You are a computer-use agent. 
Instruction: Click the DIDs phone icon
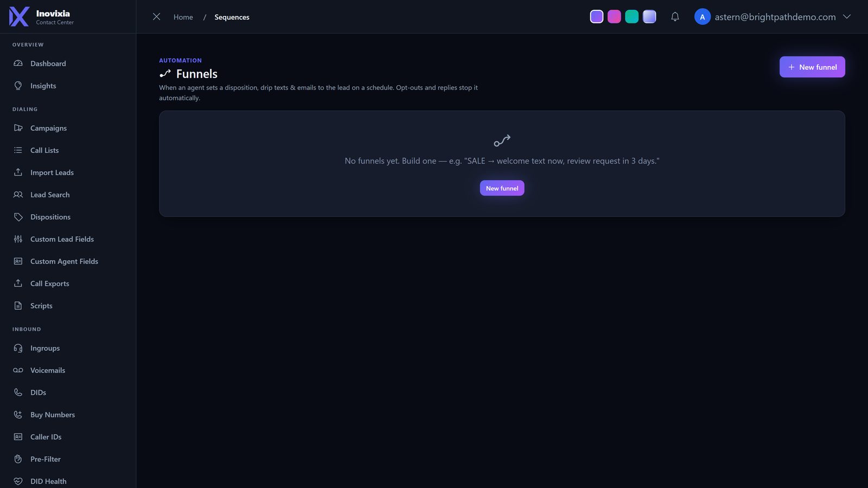tap(18, 393)
